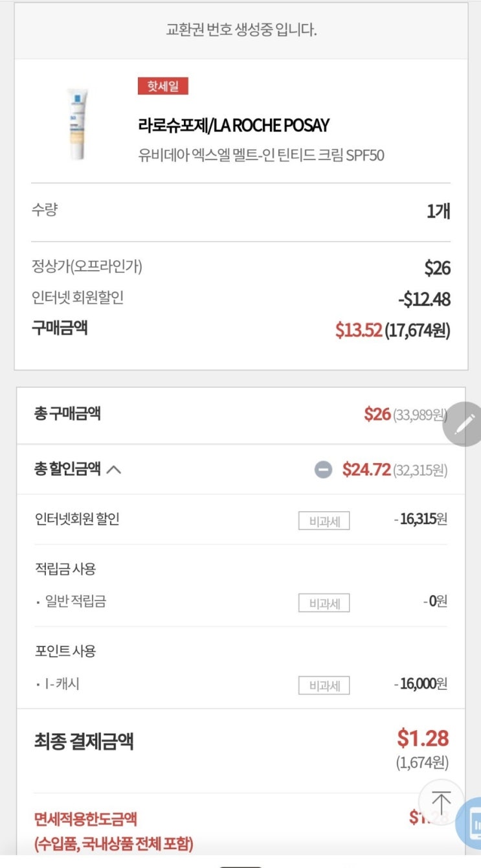Open the 라로슈포제/LA ROCHE POSAY brand name

pyautogui.click(x=234, y=125)
